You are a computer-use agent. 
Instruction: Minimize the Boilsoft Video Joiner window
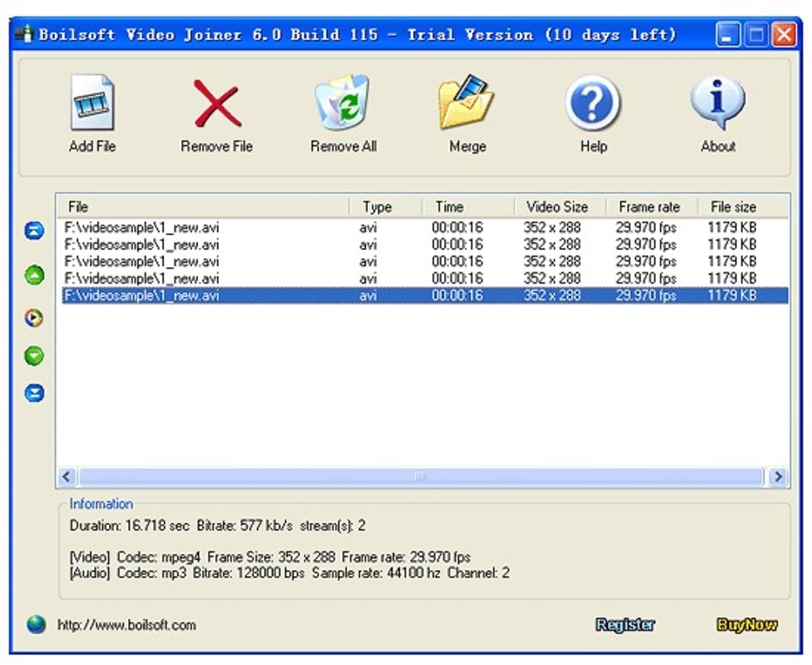click(728, 35)
